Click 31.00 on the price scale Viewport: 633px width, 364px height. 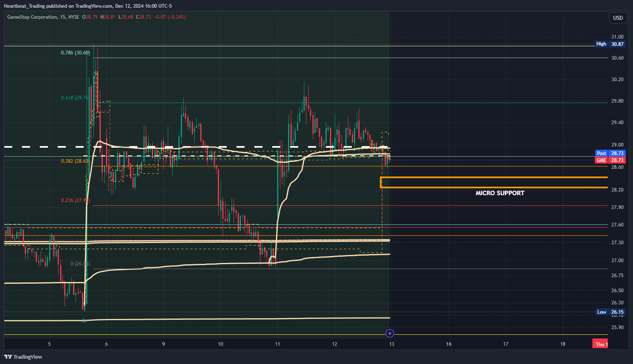pos(617,37)
